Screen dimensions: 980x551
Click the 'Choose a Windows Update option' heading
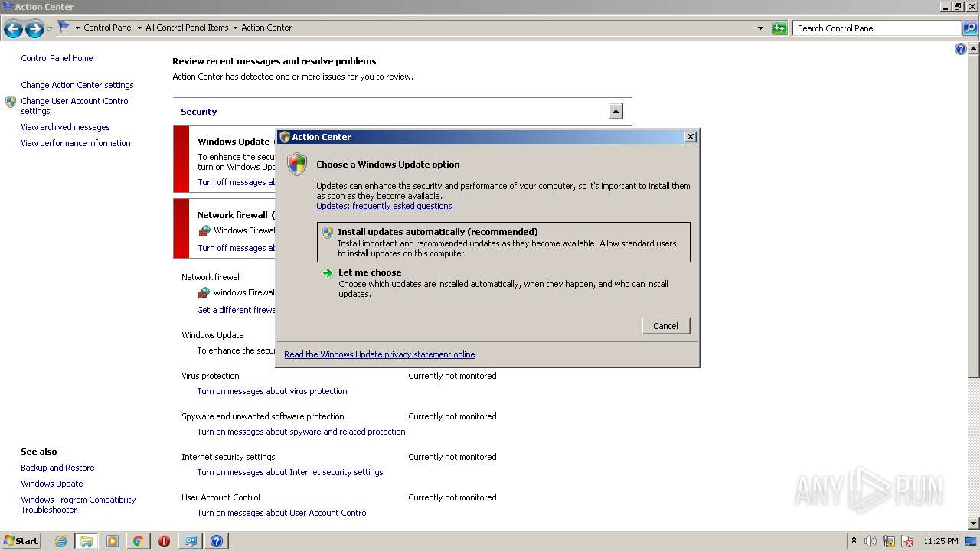point(388,165)
